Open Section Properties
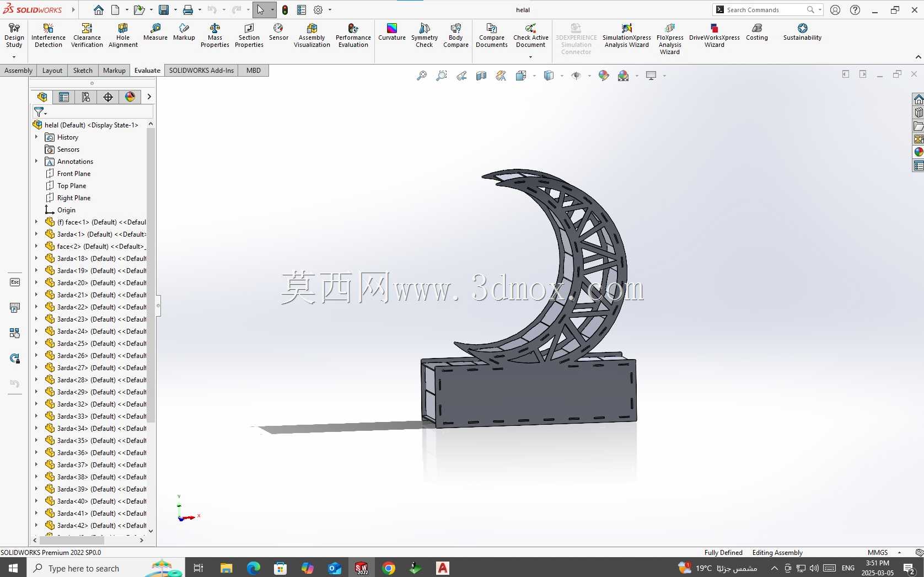Screen dimensions: 924x577 pos(249,35)
